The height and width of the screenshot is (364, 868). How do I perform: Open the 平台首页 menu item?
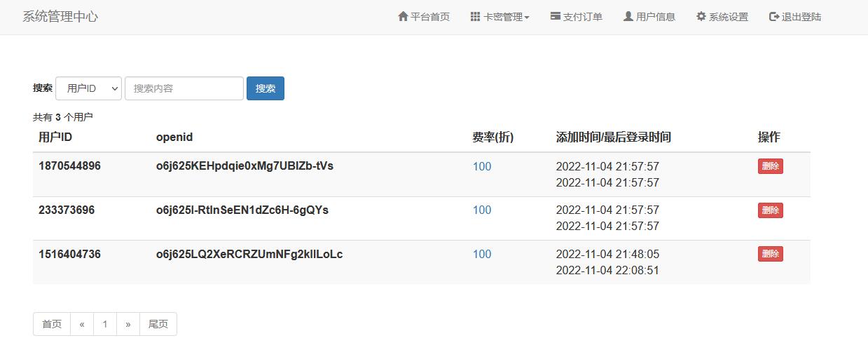tap(424, 17)
